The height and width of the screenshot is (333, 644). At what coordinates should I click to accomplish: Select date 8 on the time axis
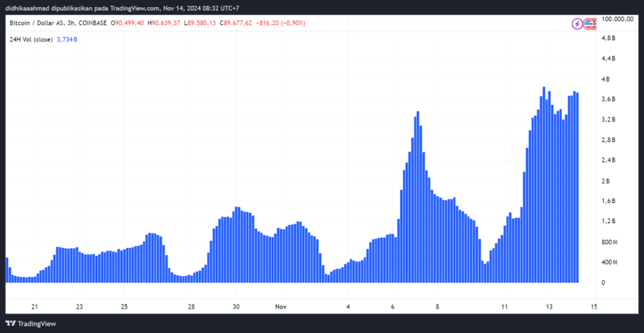(x=437, y=307)
